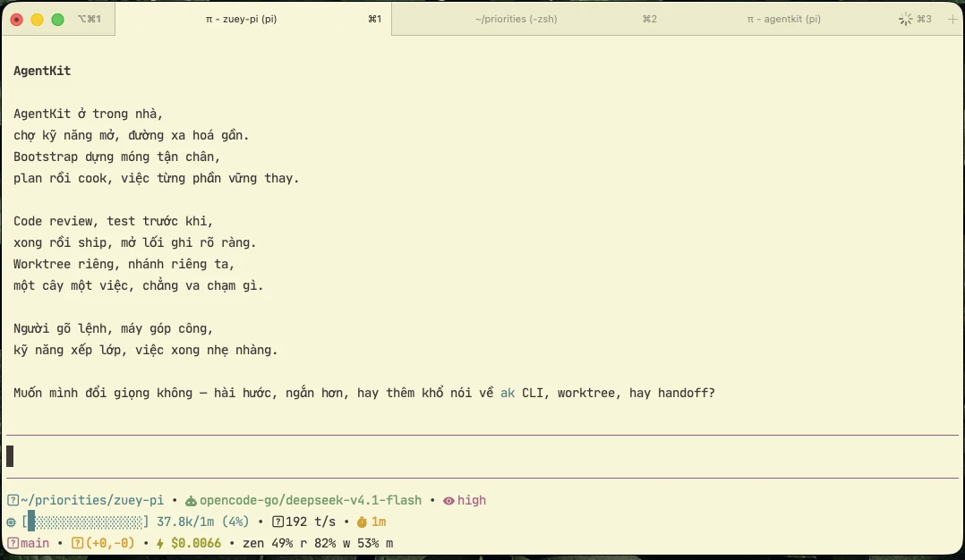Click the line starting 'Bootstrap dựng móng'

[117, 157]
